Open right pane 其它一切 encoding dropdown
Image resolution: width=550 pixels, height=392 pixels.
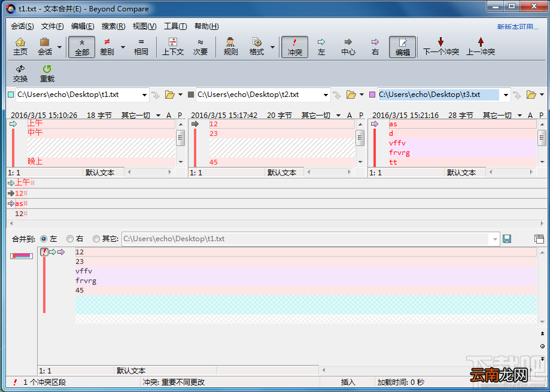tap(502, 115)
